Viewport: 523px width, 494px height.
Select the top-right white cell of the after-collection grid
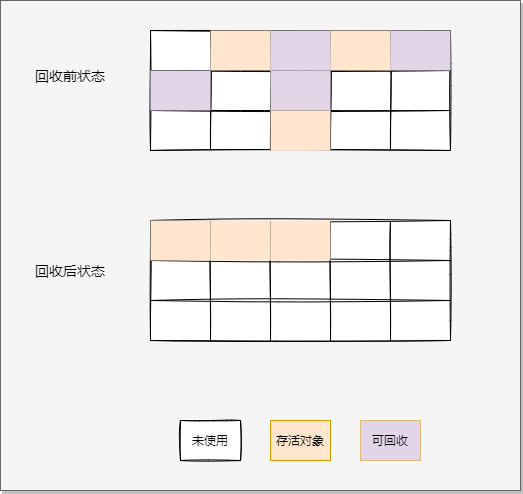[x=421, y=240]
